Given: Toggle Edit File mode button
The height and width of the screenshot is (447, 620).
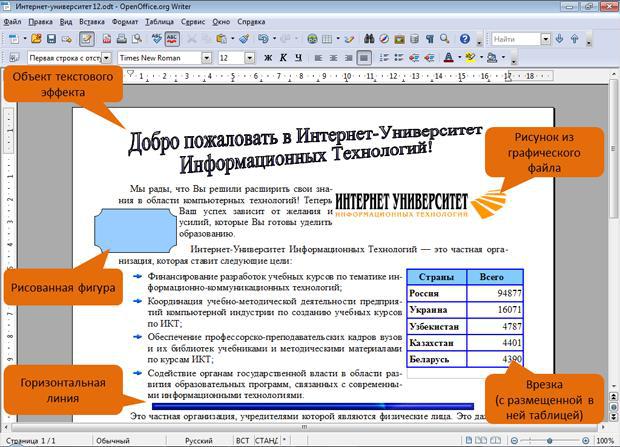Looking at the screenshot, I should [x=87, y=39].
